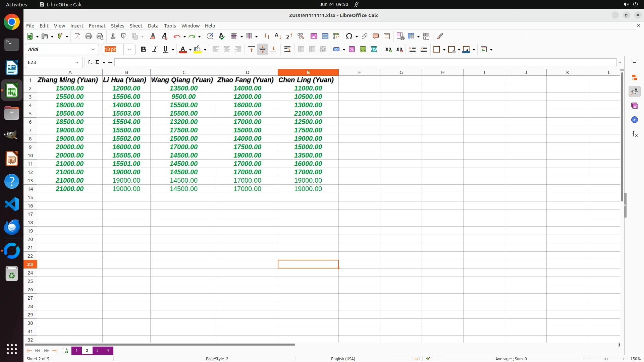Toggle Wrap Text

click(287, 49)
